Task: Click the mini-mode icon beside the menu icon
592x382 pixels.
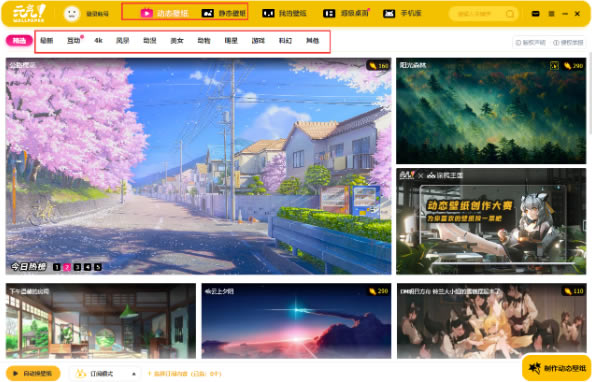Action: (x=535, y=14)
